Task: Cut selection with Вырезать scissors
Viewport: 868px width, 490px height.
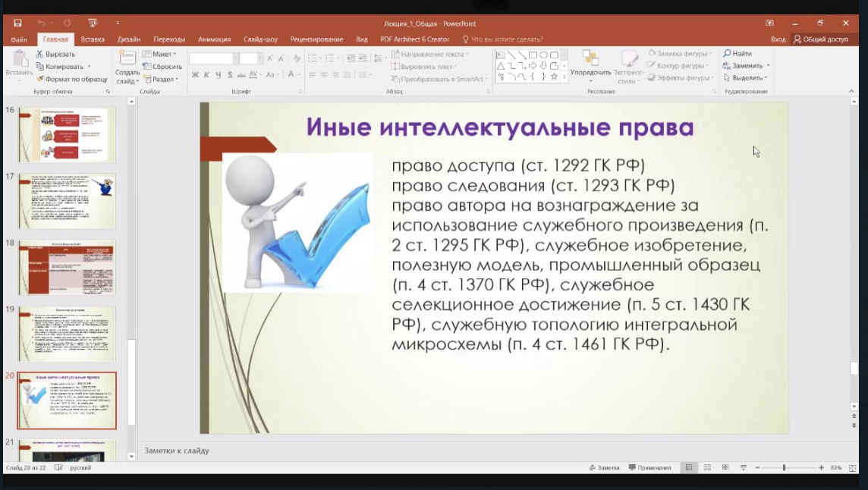Action: tap(55, 55)
